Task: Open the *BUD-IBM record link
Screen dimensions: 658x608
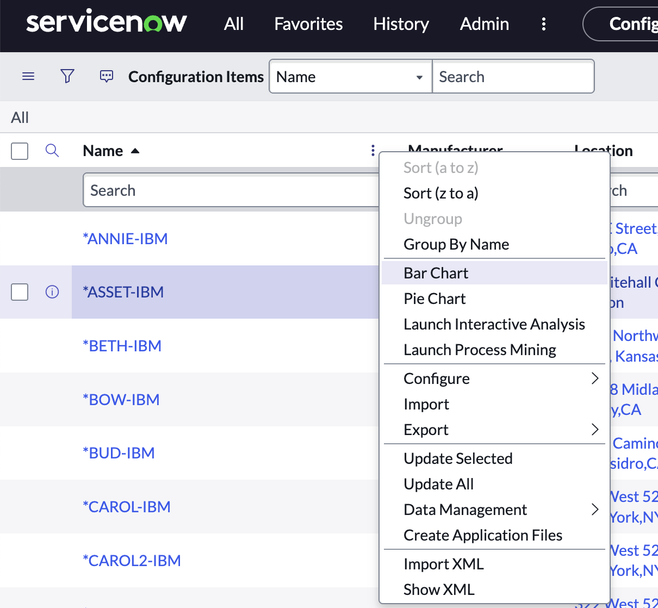Action: click(x=119, y=453)
